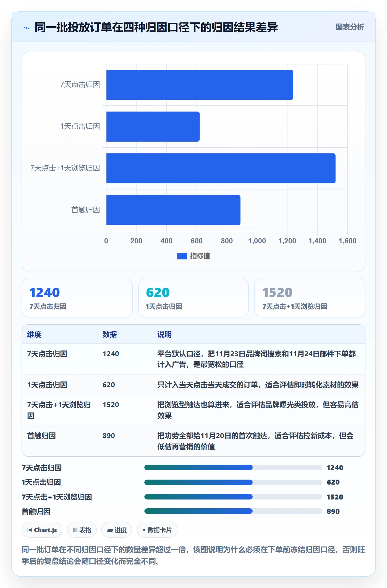Click the lightning icon beside the title

pyautogui.click(x=26, y=28)
